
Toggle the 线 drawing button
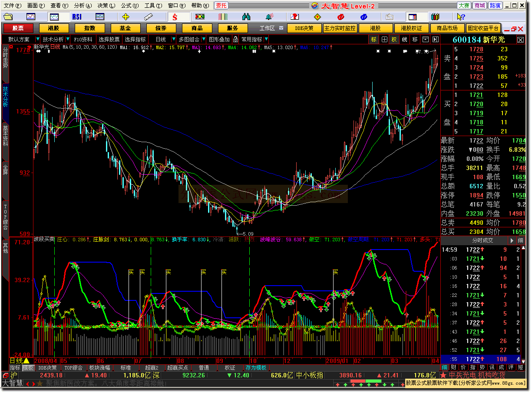pyautogui.click(x=404, y=39)
